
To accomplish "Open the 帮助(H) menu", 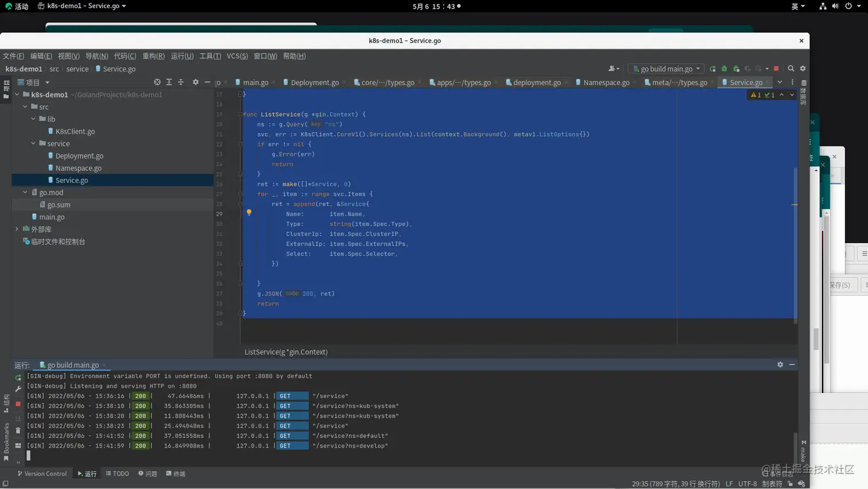I will (x=294, y=56).
